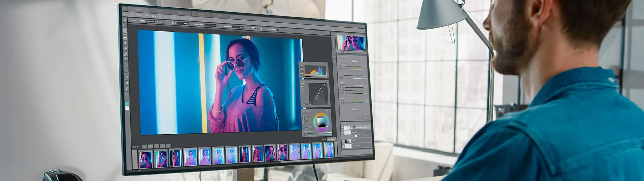Toggle visibility of the Retouch layer
The image size is (644, 181).
(x=343, y=133)
